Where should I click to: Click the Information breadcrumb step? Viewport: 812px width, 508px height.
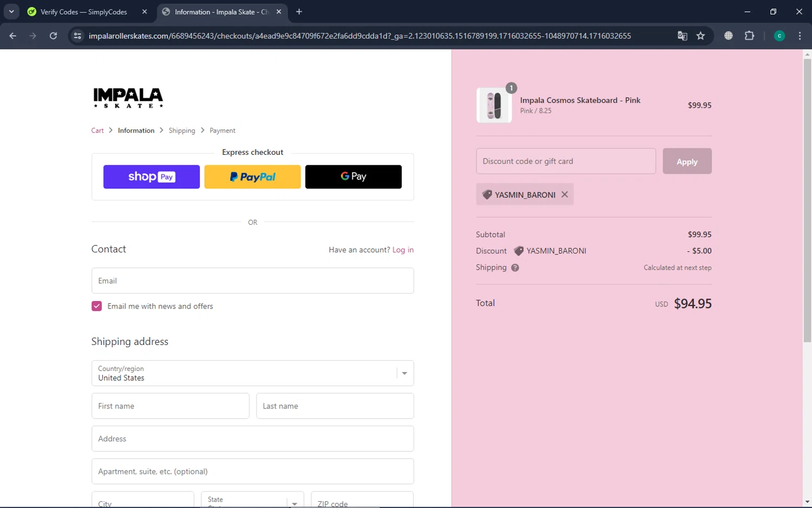coord(136,131)
